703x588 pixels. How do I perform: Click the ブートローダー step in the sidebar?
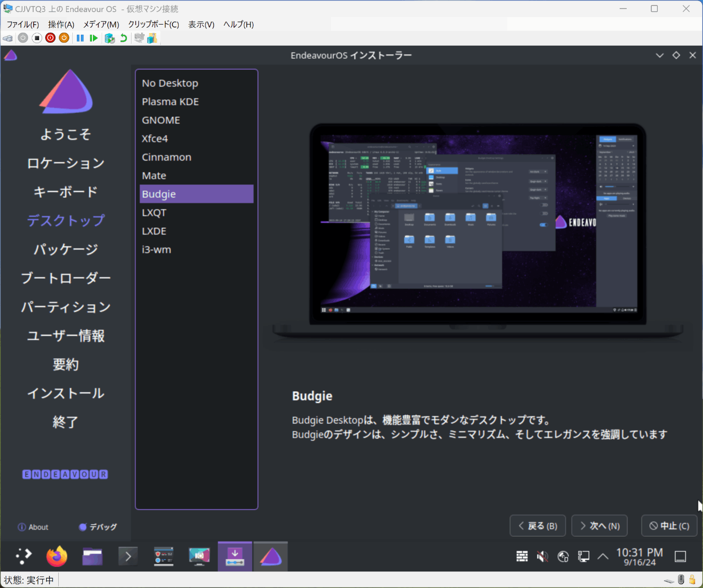pyautogui.click(x=66, y=278)
